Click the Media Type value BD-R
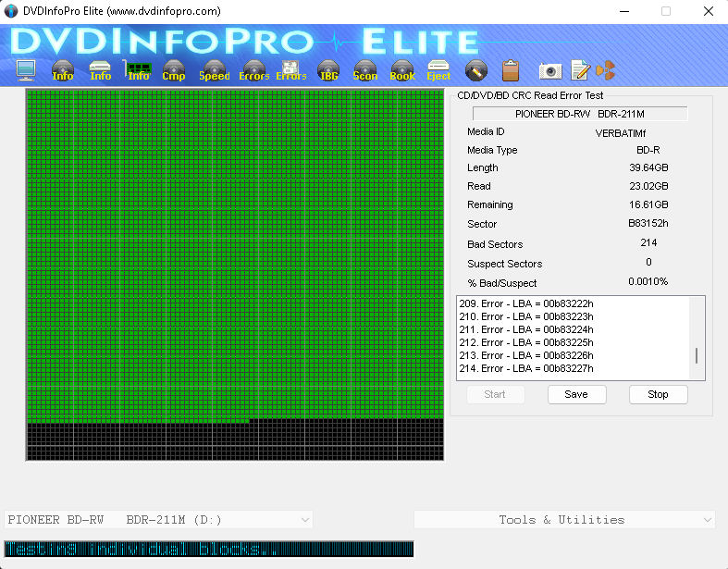Screen dimensions: 728x569 [x=648, y=150]
